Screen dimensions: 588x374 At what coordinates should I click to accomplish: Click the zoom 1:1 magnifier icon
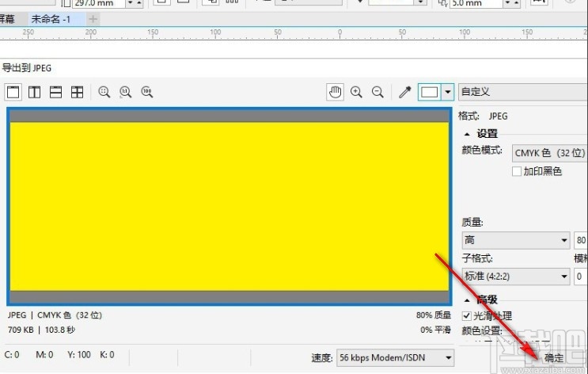coord(125,92)
